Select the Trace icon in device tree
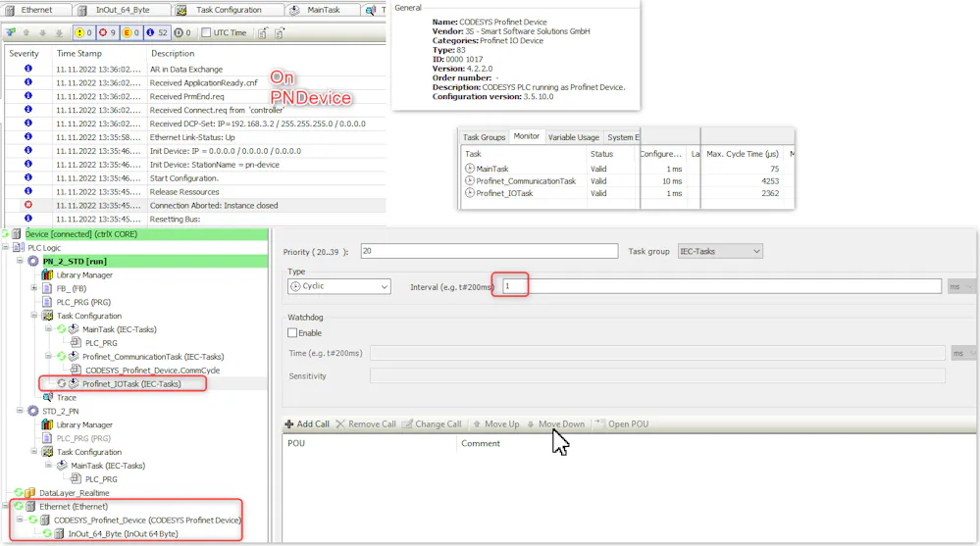Screen dimensions: 980x546 pyautogui.click(x=47, y=398)
